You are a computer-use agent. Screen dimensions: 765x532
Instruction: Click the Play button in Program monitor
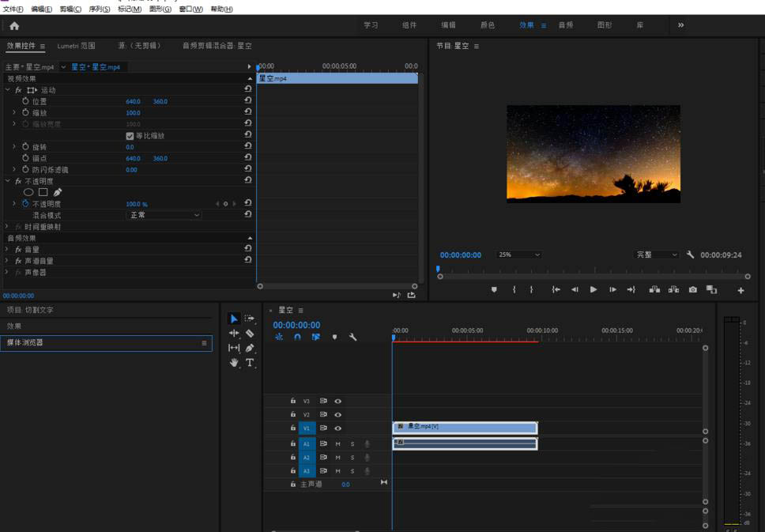[594, 290]
